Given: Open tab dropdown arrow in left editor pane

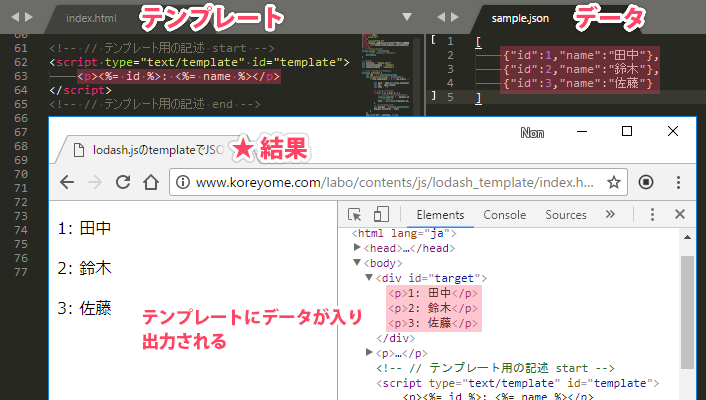Looking at the screenshot, I should pos(407,17).
